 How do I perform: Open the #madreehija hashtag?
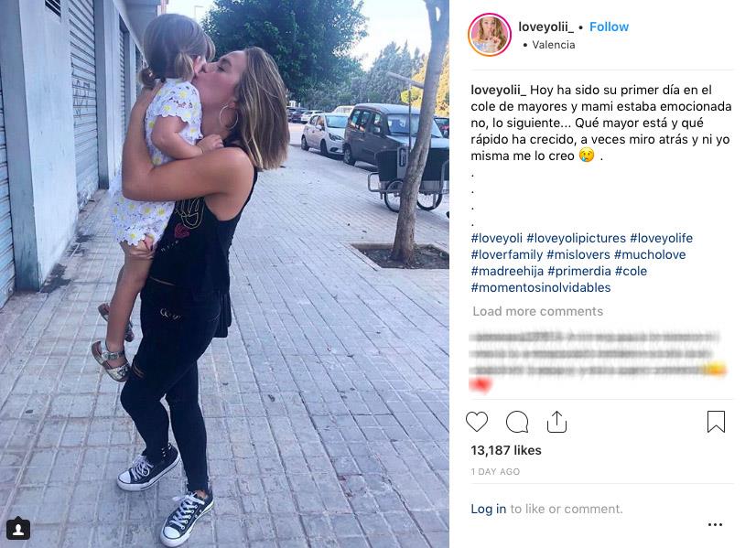[x=507, y=271]
